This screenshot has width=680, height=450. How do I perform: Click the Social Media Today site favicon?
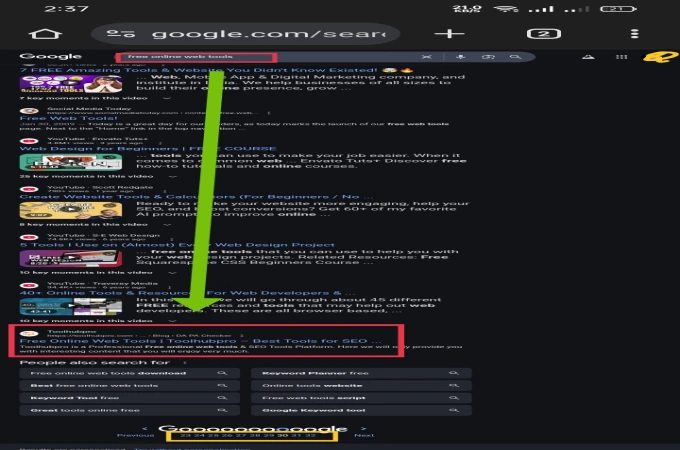29,111
